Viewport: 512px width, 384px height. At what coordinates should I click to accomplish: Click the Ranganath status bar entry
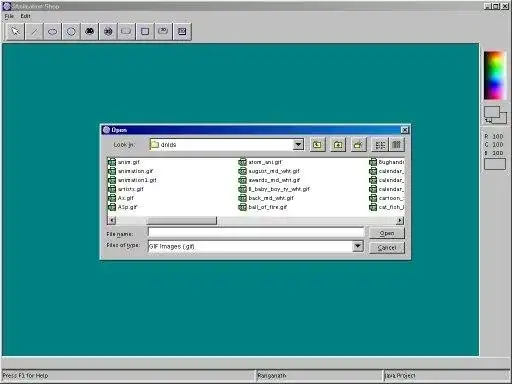click(272, 376)
